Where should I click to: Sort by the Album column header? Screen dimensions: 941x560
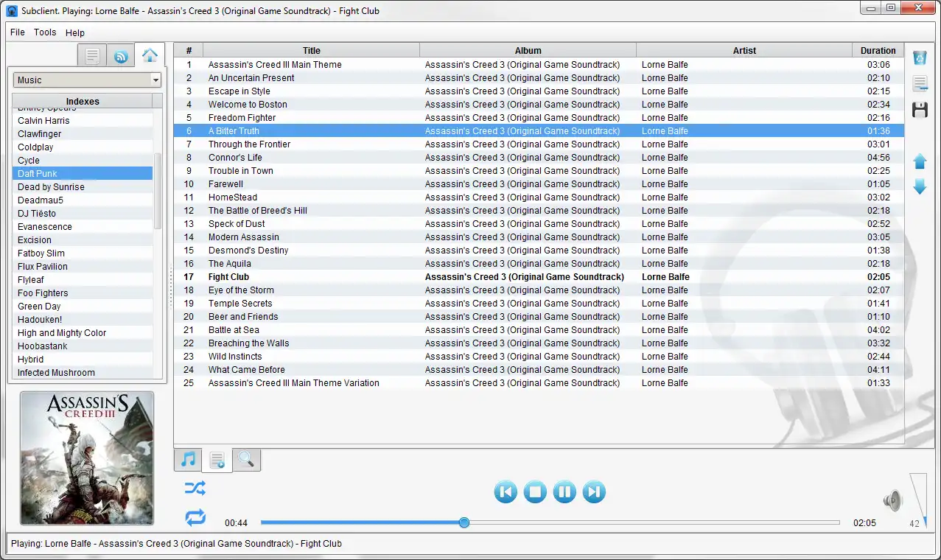pyautogui.click(x=528, y=50)
